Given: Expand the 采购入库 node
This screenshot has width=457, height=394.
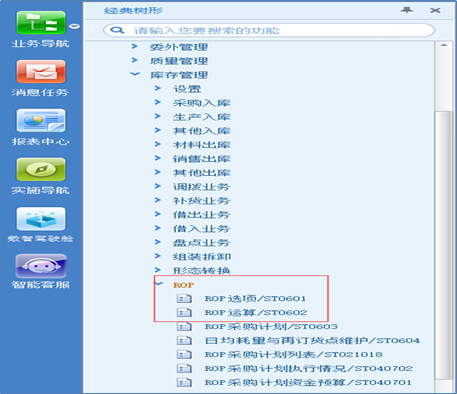Looking at the screenshot, I should pos(158,102).
